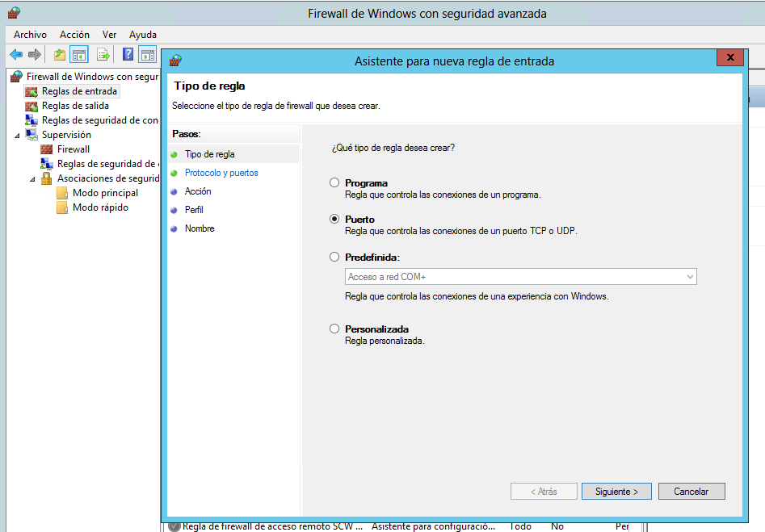Click the Siguiente button
Image resolution: width=765 pixels, height=532 pixels.
pos(616,491)
